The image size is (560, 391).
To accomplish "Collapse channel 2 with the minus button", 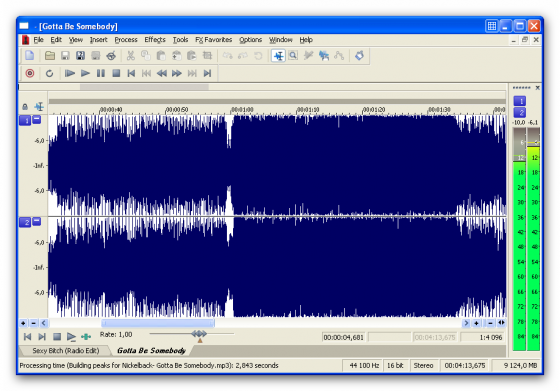I will 37,221.
